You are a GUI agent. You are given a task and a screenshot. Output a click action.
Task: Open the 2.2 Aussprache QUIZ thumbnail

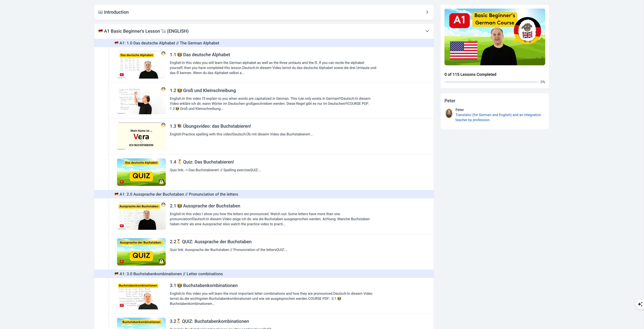coord(141,252)
